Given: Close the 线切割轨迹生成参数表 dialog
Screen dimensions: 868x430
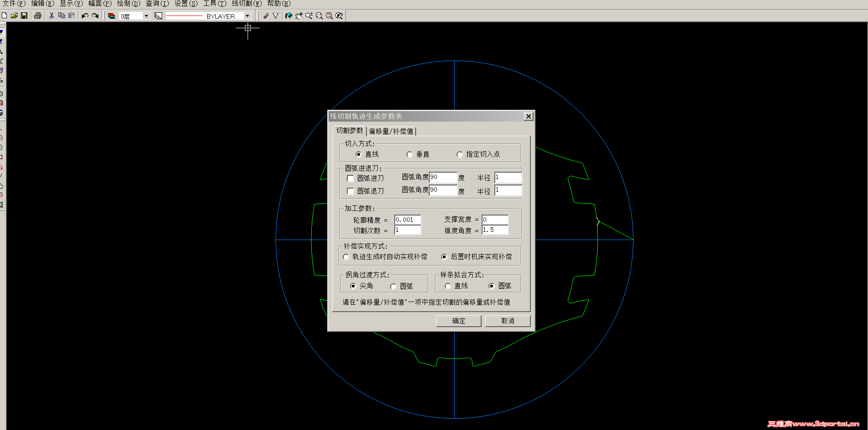Looking at the screenshot, I should (x=528, y=117).
